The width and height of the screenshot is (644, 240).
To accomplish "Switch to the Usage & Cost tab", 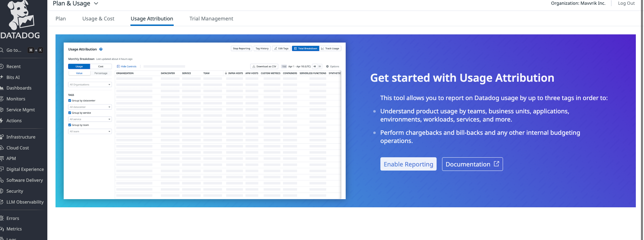I will click(x=98, y=19).
